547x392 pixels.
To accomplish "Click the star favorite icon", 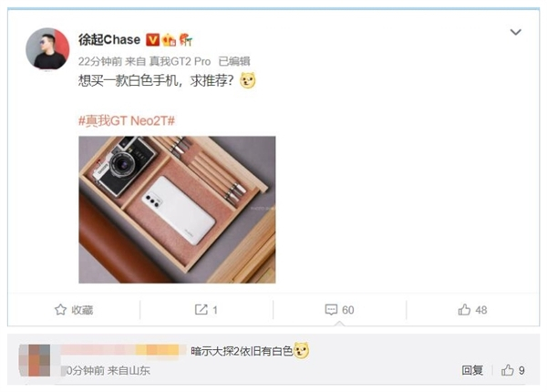I will (60, 310).
